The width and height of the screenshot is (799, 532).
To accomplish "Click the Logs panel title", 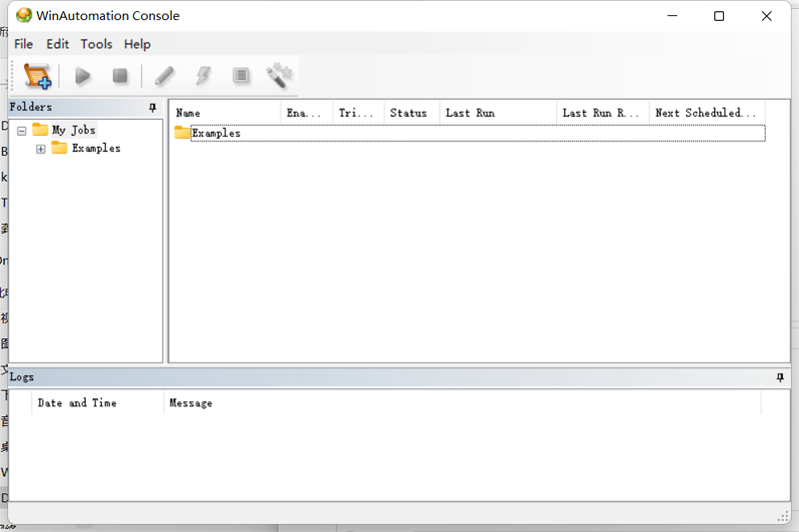I will (21, 377).
